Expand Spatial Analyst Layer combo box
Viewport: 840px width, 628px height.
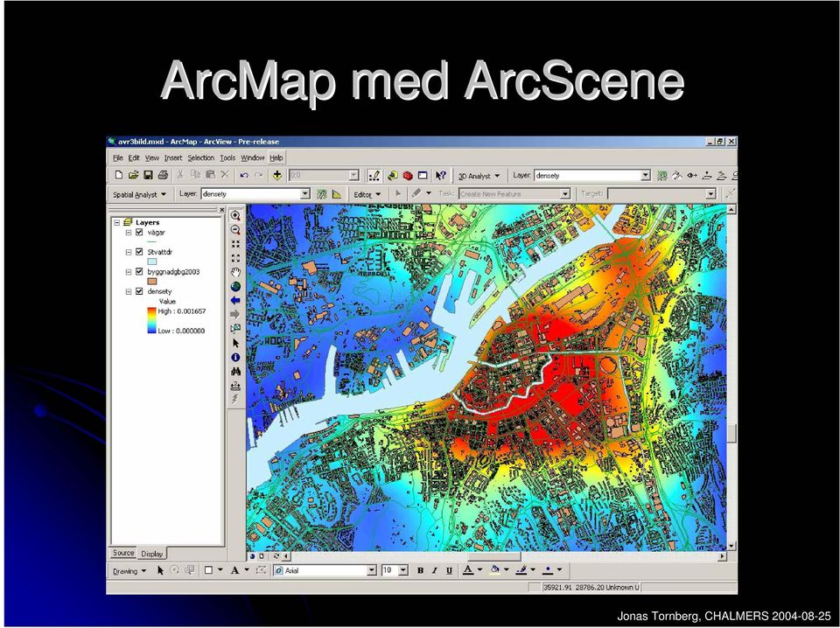click(x=305, y=194)
